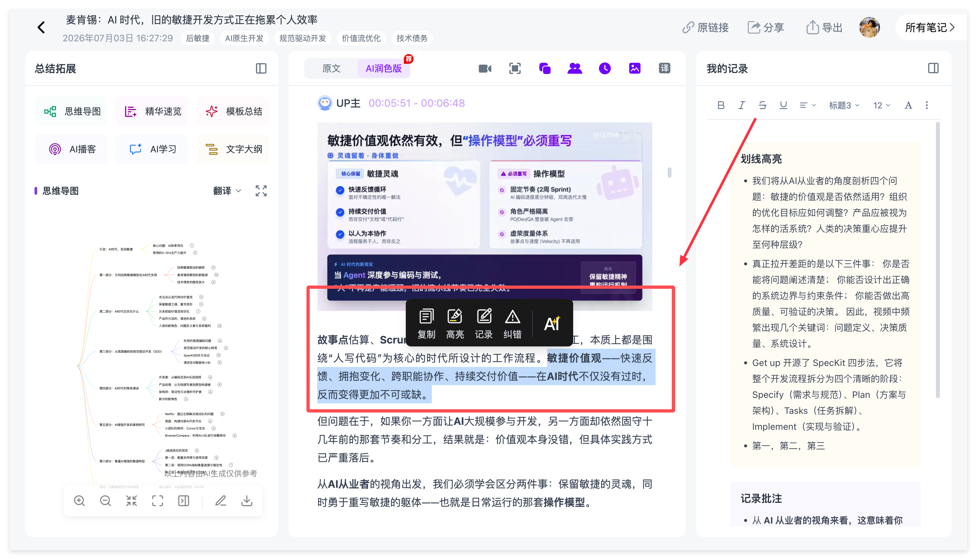Toggle mind map side layout icon
Screen dimensions: 977x560
click(184, 501)
